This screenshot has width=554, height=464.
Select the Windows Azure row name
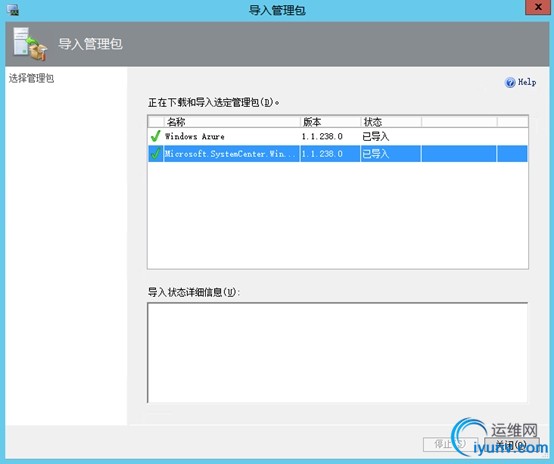[195, 136]
